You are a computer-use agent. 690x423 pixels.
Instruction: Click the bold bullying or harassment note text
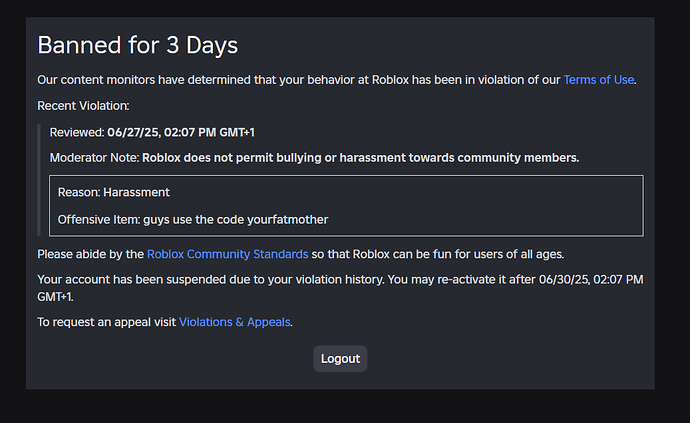[360, 158]
